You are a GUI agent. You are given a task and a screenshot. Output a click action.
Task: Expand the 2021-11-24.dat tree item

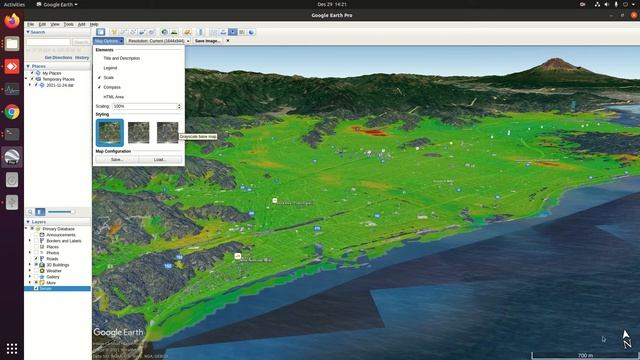click(30, 85)
